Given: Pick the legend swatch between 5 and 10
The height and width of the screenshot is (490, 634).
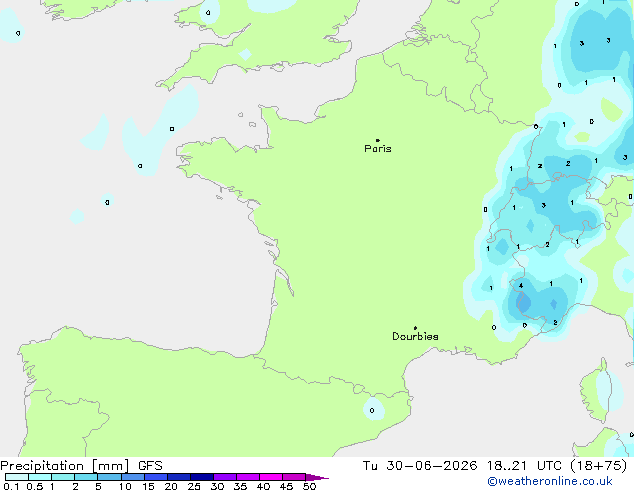Looking at the screenshot, I should pyautogui.click(x=109, y=477).
